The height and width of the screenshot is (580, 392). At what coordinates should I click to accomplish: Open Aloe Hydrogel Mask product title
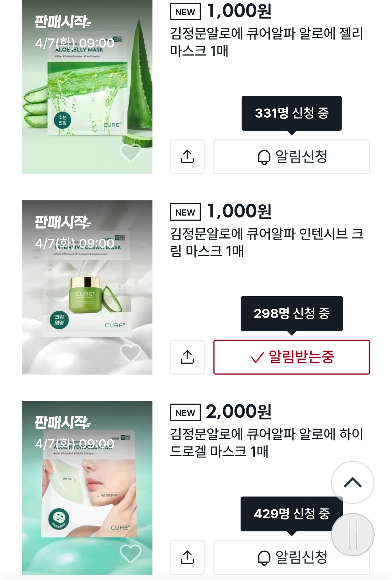[266, 443]
